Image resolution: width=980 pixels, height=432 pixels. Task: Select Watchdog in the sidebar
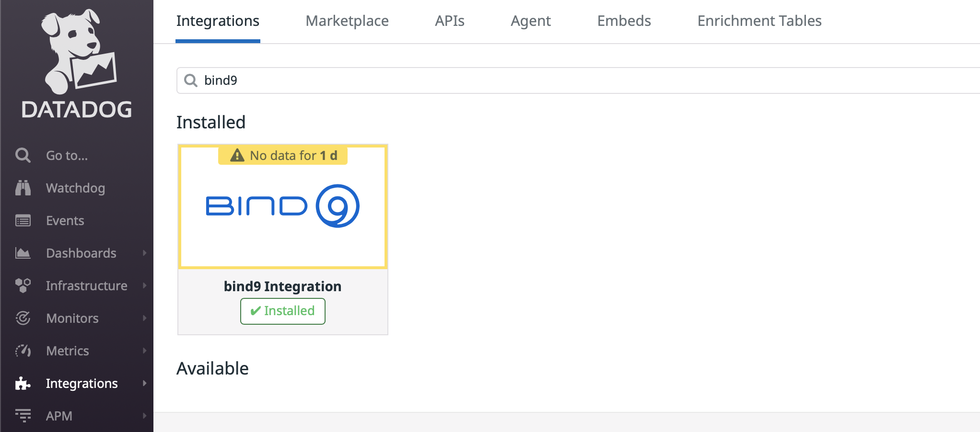pos(75,188)
